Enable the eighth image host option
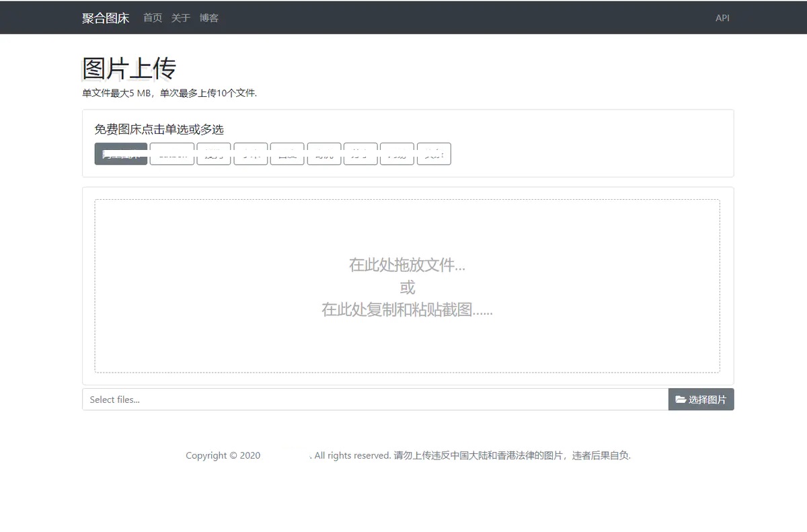 pyautogui.click(x=396, y=153)
